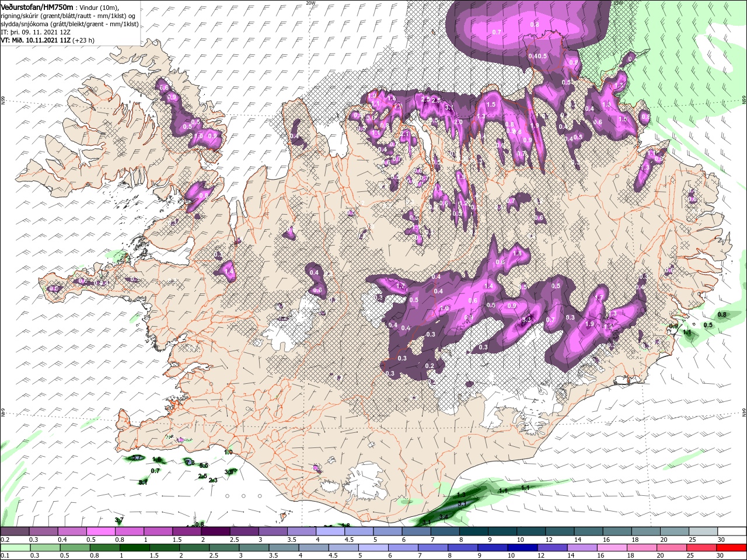Pick the 0.4 swatch in the snow (top) legend row
This screenshot has width=747, height=560.
click(72, 531)
